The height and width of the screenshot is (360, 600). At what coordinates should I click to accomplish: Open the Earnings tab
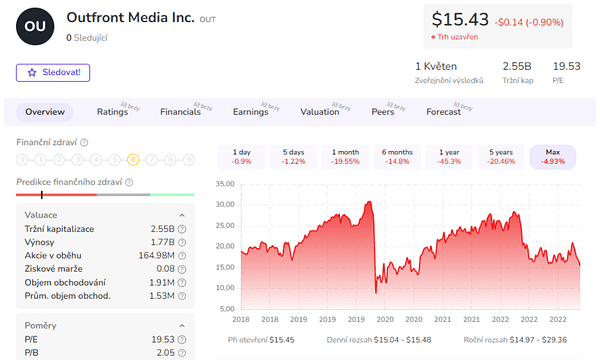(x=251, y=112)
